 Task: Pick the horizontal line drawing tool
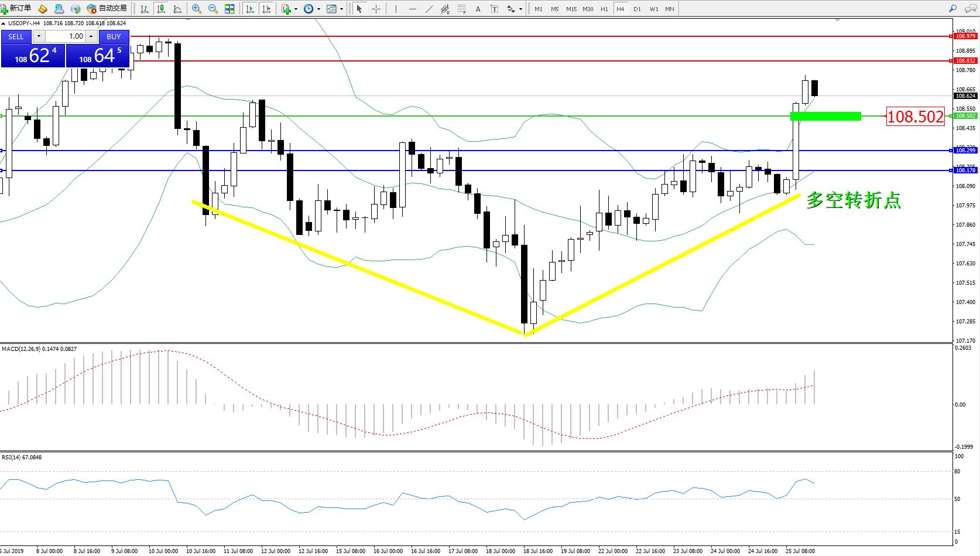413,9
